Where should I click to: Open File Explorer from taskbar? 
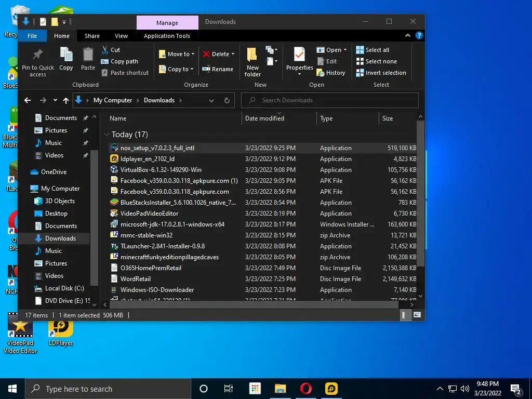coord(280,389)
